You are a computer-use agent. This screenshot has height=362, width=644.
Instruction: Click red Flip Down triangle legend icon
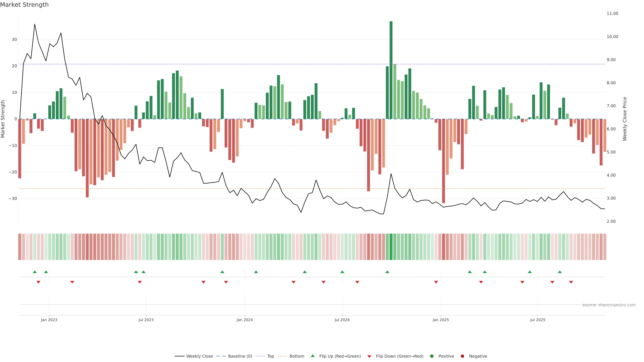369,356
